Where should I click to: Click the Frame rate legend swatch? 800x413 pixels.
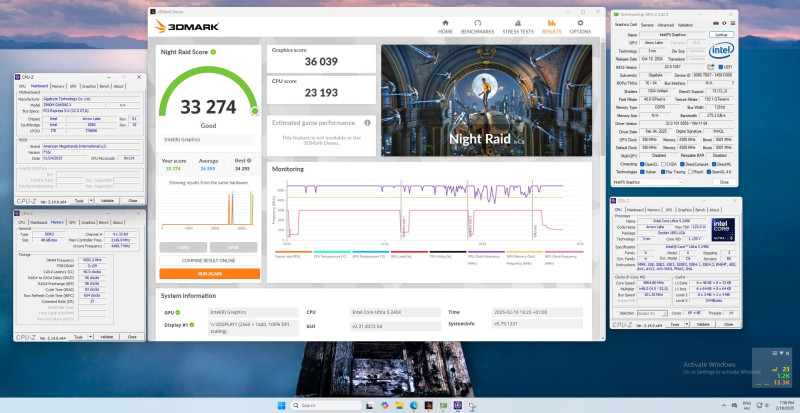tap(293, 252)
